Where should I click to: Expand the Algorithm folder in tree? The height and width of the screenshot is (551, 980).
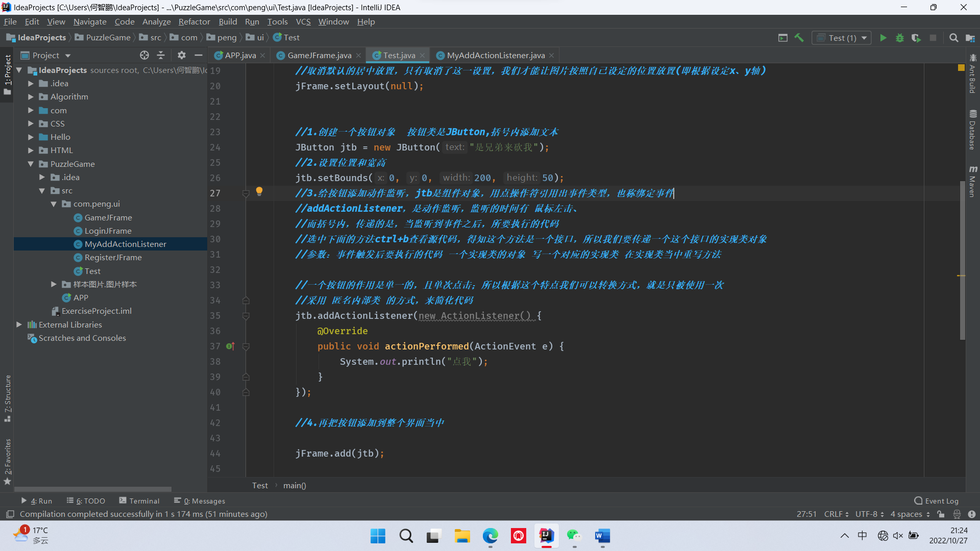click(x=31, y=97)
